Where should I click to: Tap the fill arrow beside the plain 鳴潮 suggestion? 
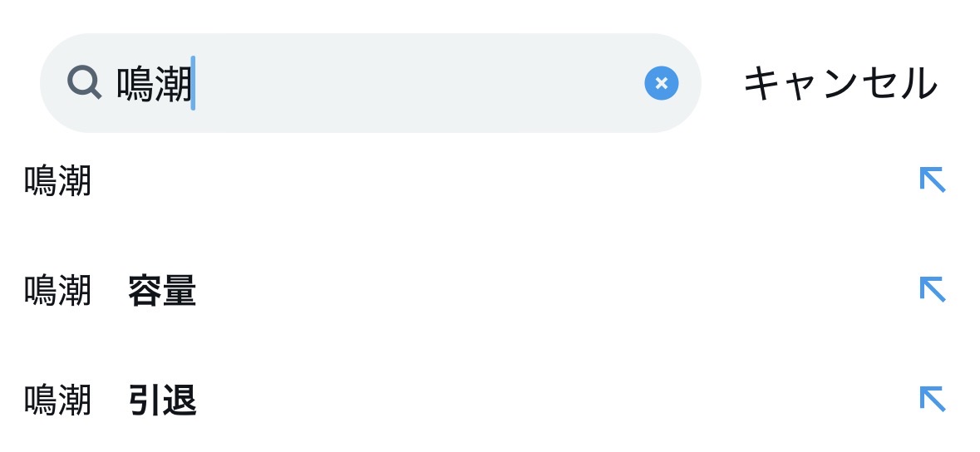click(x=933, y=179)
